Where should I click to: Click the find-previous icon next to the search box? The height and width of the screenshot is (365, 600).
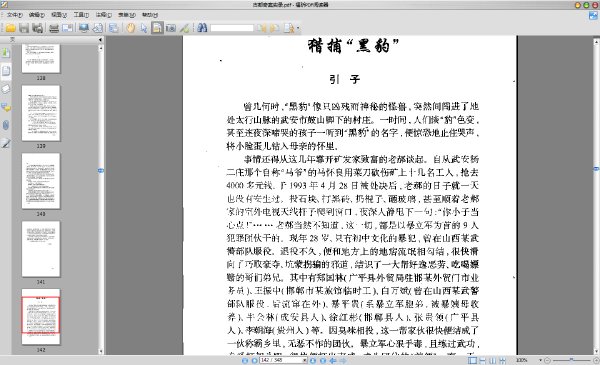point(261,28)
